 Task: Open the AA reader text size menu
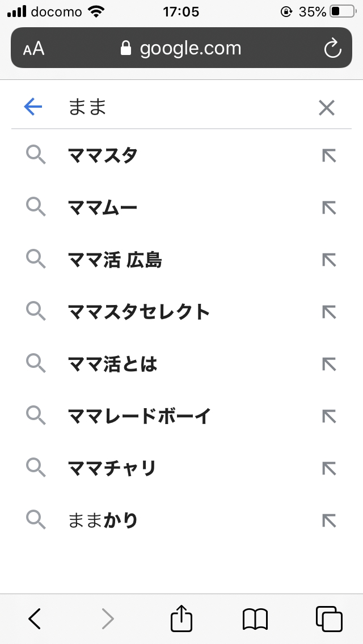point(34,49)
